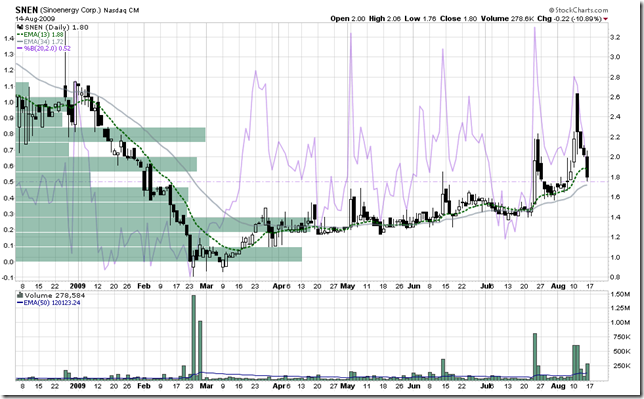
Task: Click the 750K label on volume axis
Action: (x=621, y=337)
